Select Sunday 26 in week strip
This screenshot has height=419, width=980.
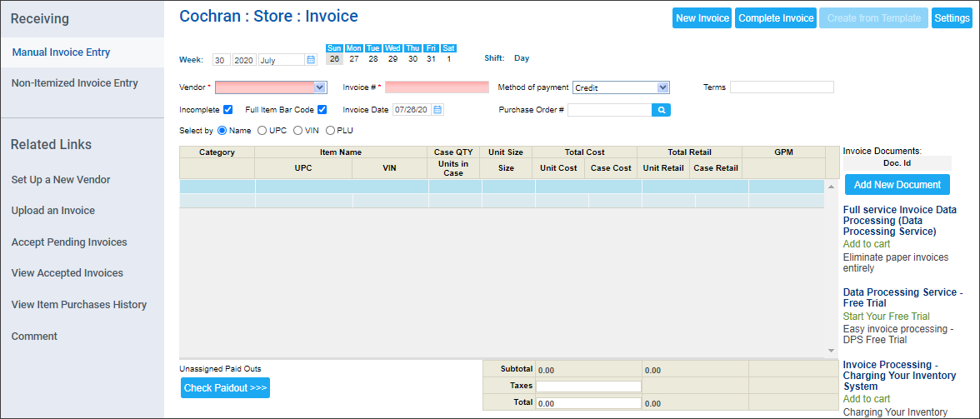(335, 58)
